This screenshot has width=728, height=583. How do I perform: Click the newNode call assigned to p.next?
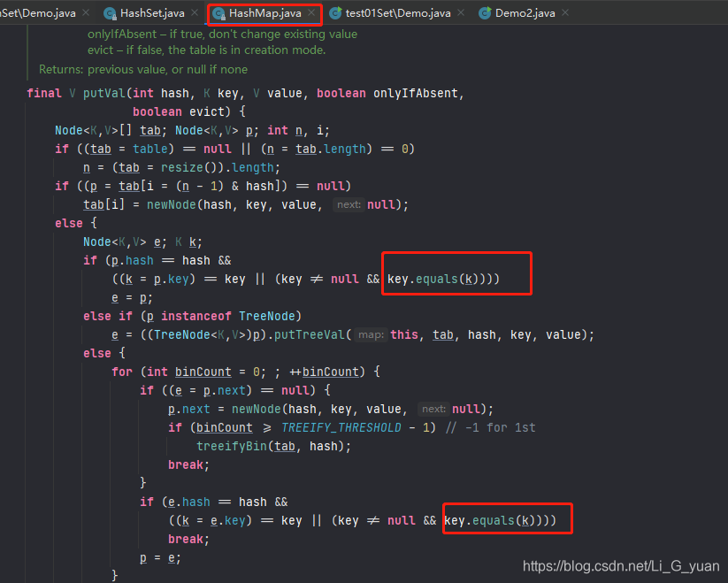click(x=257, y=409)
